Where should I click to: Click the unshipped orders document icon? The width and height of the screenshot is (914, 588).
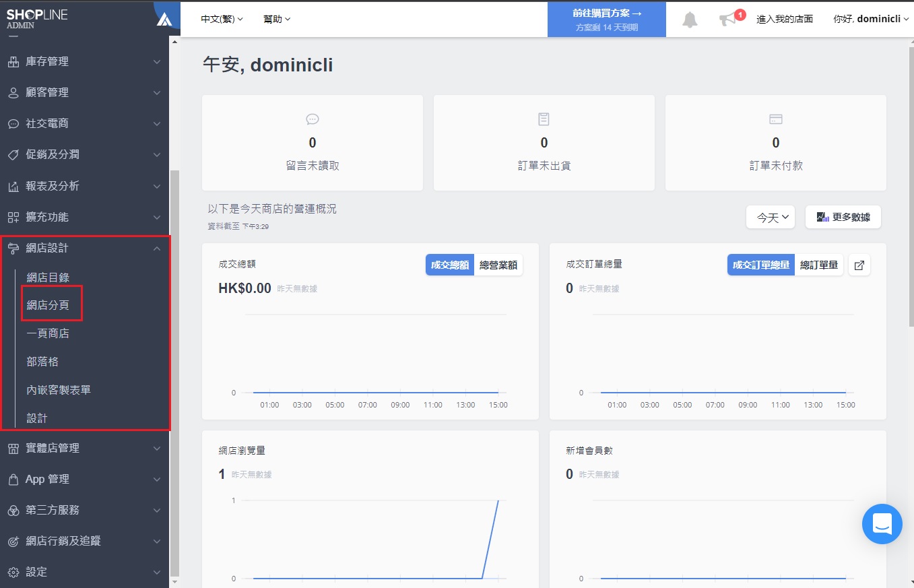pos(544,119)
